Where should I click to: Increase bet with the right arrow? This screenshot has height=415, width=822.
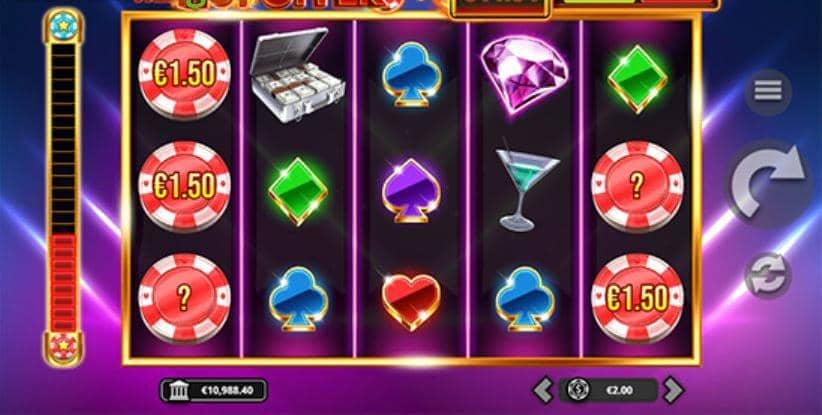coord(673,390)
